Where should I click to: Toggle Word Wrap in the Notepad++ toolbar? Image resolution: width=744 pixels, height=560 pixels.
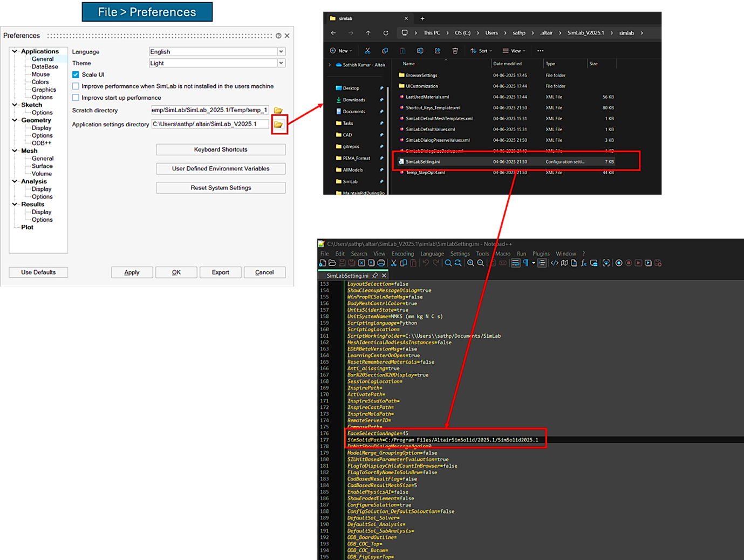[x=516, y=263]
